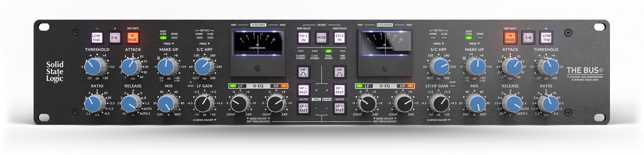This screenshot has width=644, height=155.
Task: Click the left channel POST D-EQ green LED
Action: [x=163, y=38]
